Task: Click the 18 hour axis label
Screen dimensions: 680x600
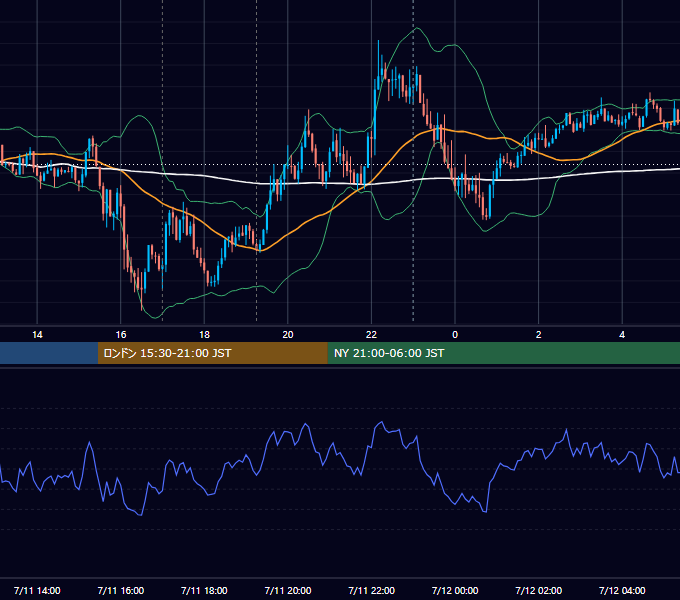Action: pyautogui.click(x=204, y=335)
